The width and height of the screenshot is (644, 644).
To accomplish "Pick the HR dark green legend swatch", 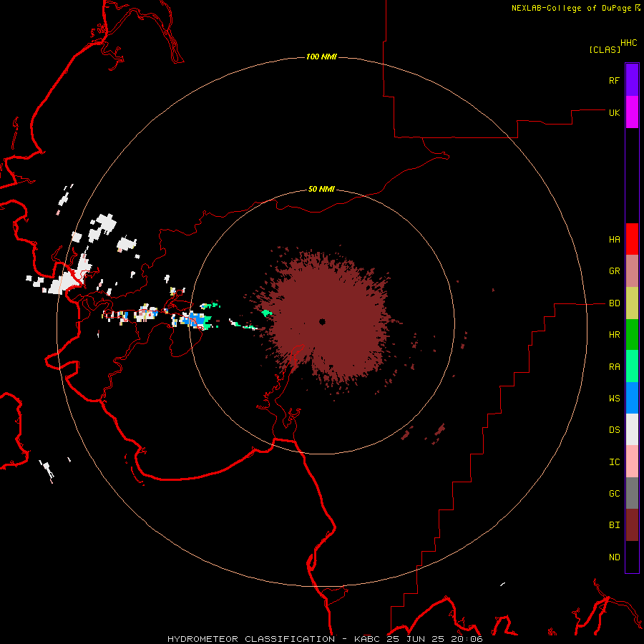I will pos(632,335).
